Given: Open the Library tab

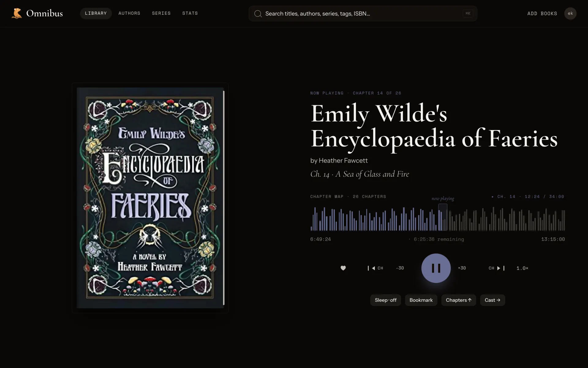Looking at the screenshot, I should [x=96, y=13].
